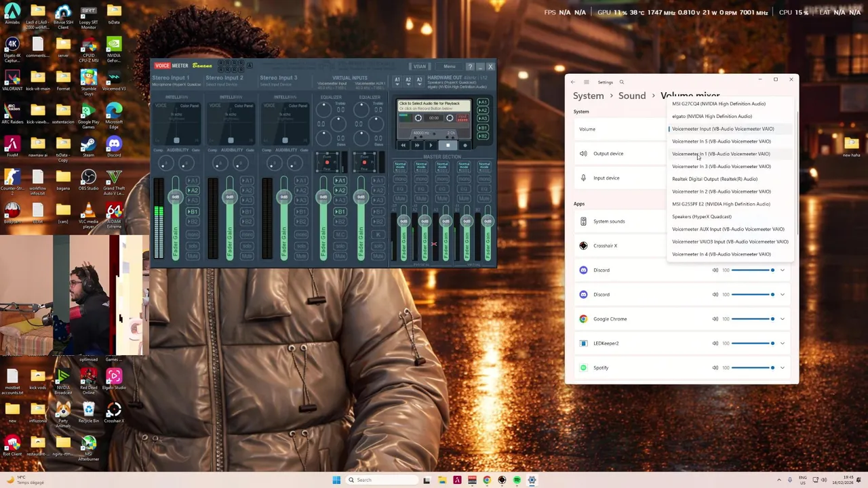Open Stumble Guys desktop icon
Screen dimensions: 868x488
coord(88,82)
